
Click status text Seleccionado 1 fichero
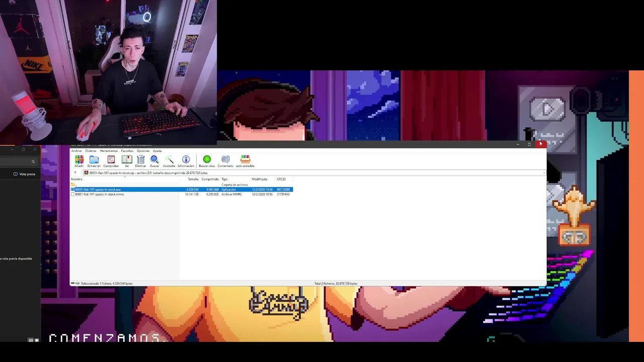point(107,284)
